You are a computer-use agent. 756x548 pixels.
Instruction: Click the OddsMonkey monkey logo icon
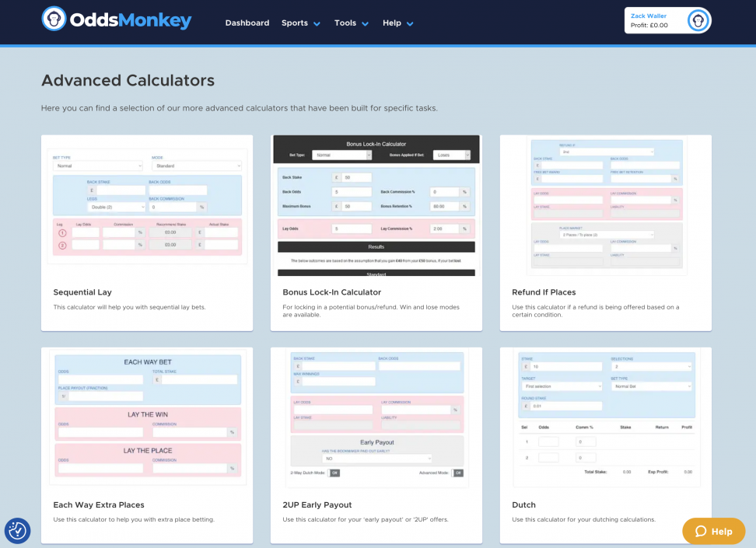point(54,19)
